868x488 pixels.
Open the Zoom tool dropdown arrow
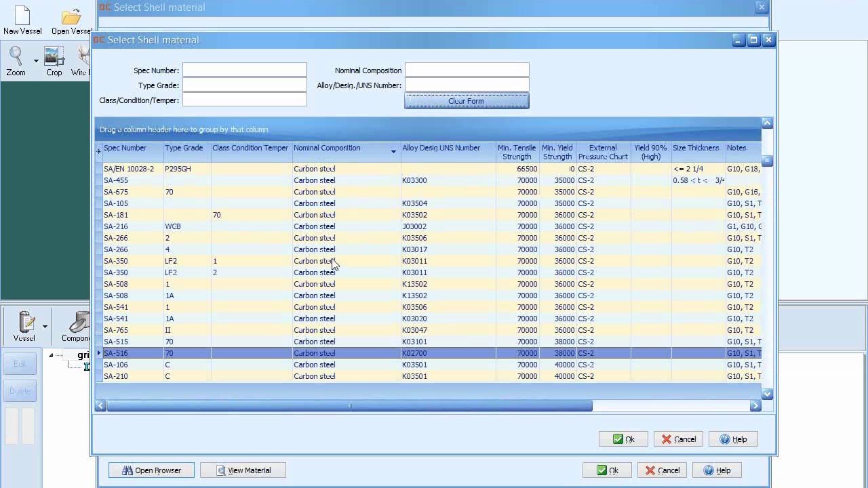coord(36,61)
